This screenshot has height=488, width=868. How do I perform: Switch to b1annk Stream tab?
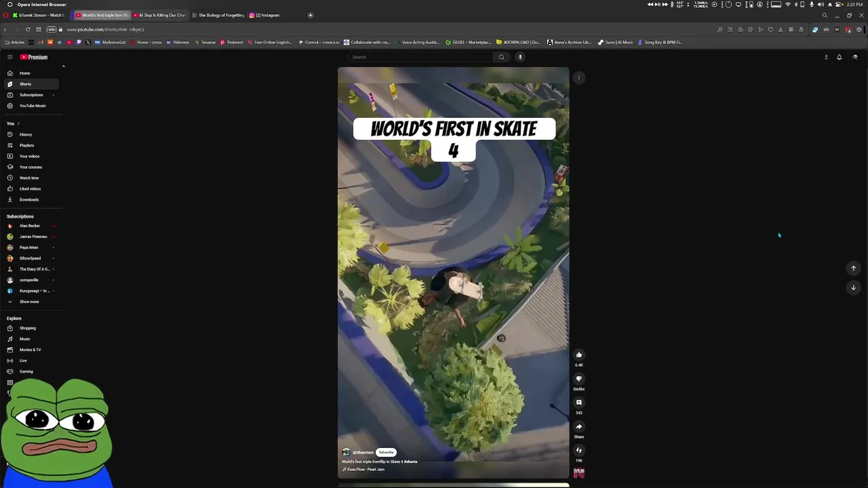[x=39, y=15]
